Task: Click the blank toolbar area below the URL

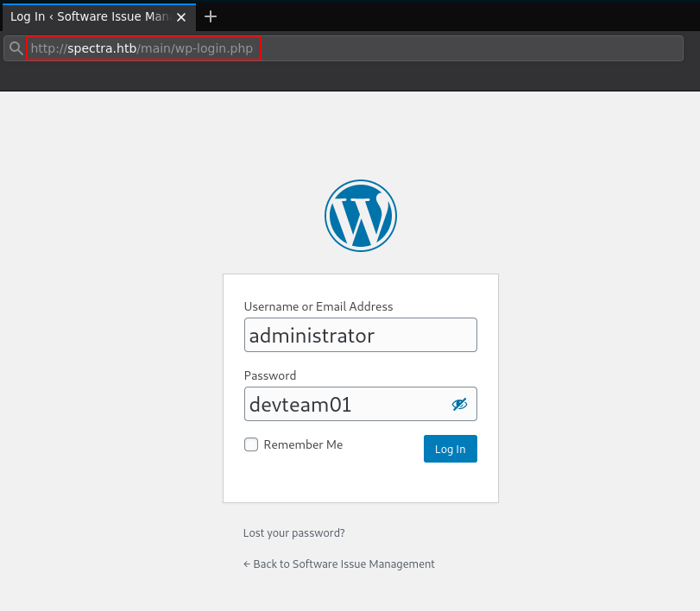Action: click(345, 76)
